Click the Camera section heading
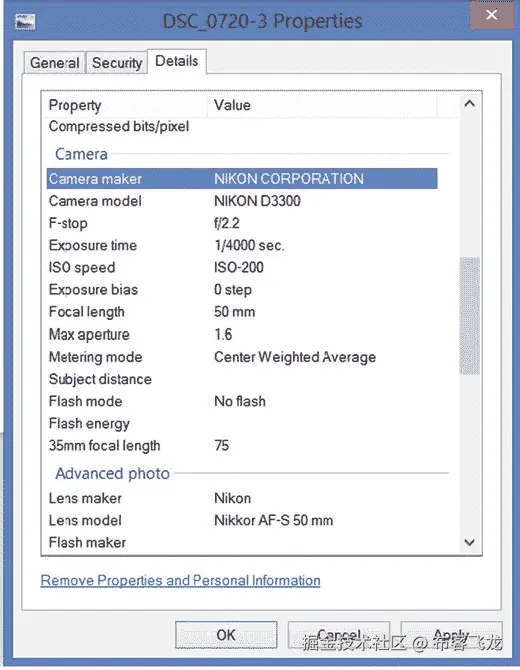 tap(81, 154)
